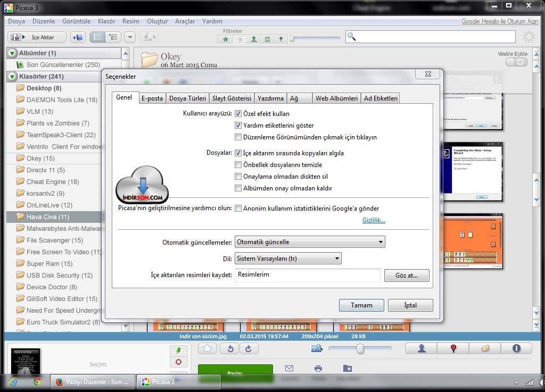Open Google Chrome from the taskbar
This screenshot has width=545, height=392.
tap(37, 382)
